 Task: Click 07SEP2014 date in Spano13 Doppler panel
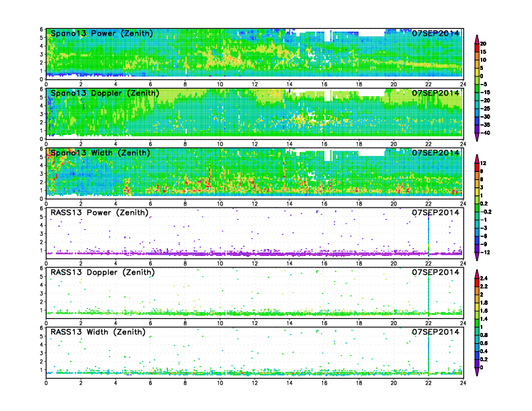[x=436, y=93]
